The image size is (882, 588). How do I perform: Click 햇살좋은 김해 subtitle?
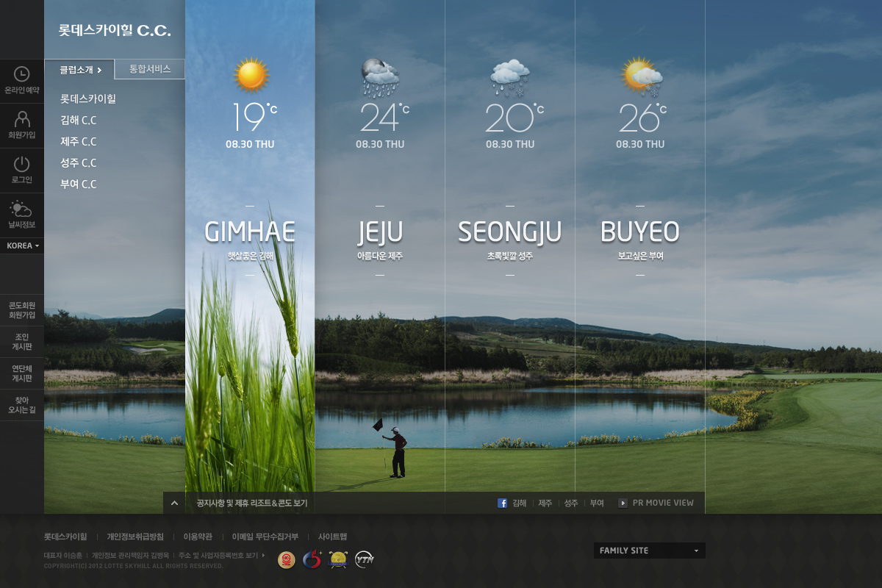[250, 257]
